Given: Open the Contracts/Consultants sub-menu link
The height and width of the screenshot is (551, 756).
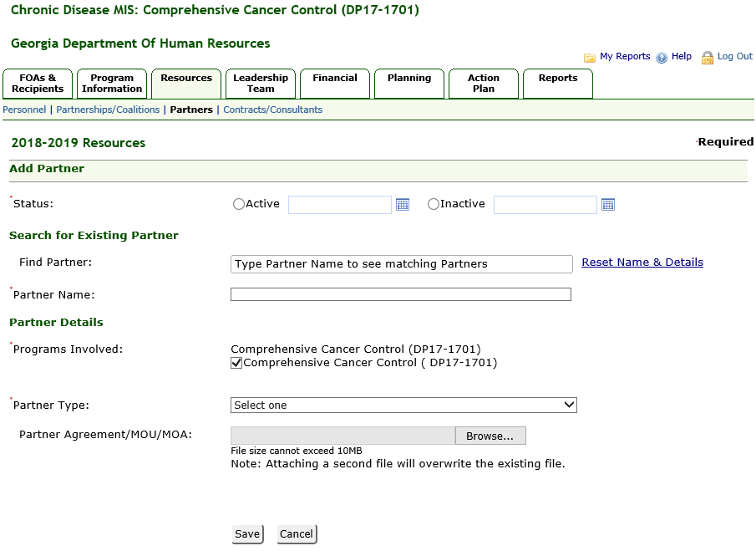Looking at the screenshot, I should click(272, 110).
